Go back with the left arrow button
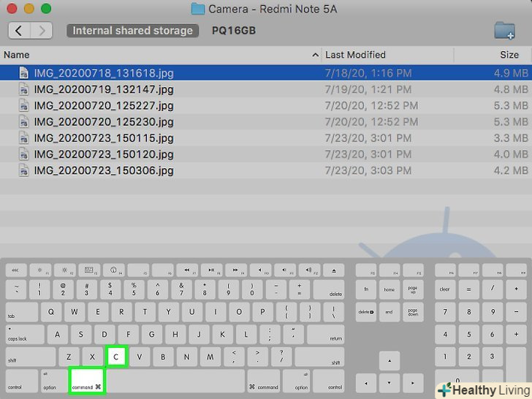Screen dimensions: 532x399 [x=19, y=31]
